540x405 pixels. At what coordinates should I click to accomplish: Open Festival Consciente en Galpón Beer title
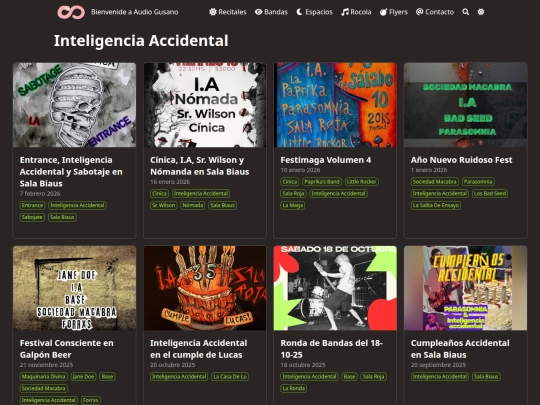tap(66, 349)
